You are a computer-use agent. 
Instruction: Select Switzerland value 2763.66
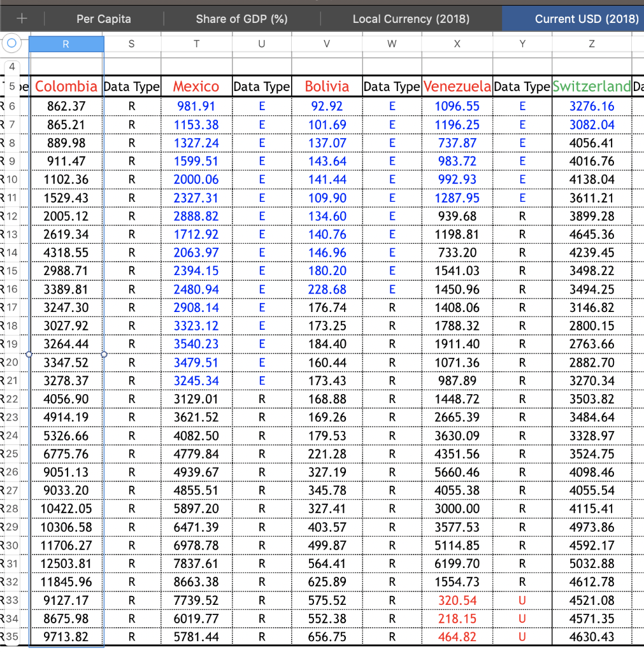pyautogui.click(x=592, y=344)
